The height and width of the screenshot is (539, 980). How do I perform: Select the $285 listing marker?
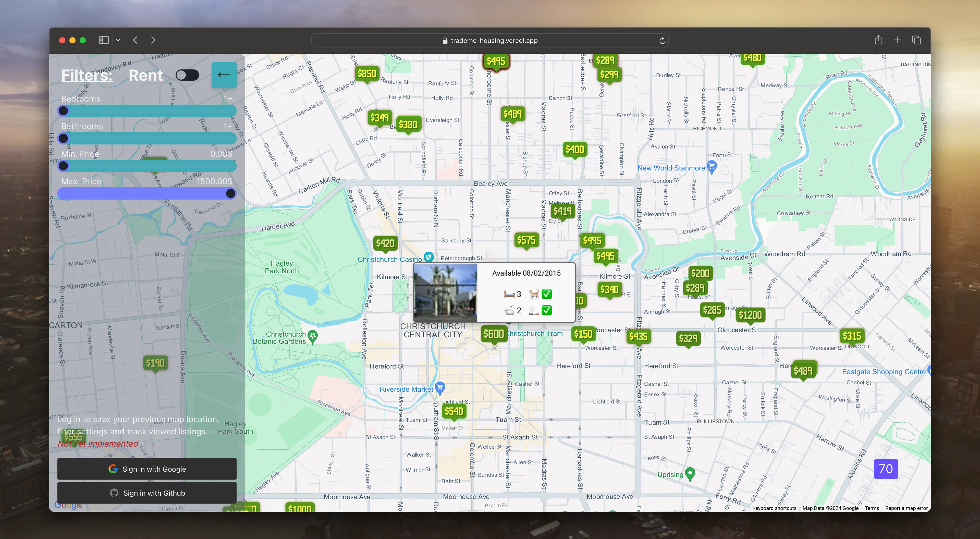tap(712, 310)
